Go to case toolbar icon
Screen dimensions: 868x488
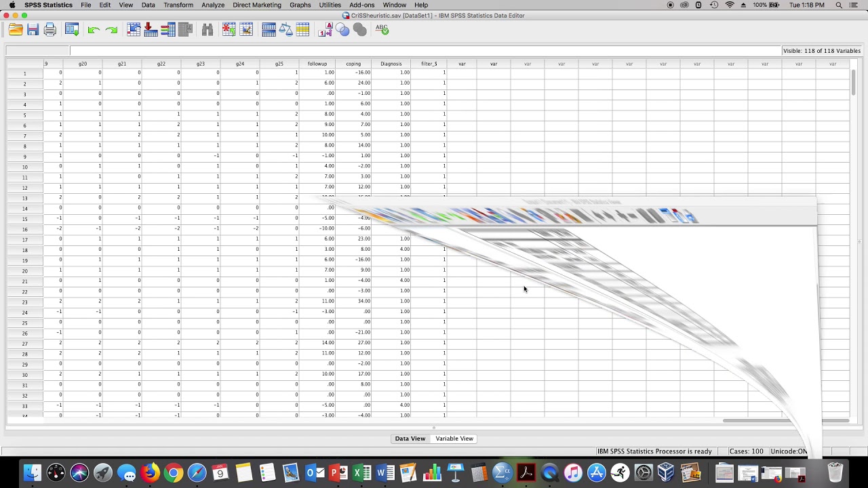pyautogui.click(x=134, y=29)
